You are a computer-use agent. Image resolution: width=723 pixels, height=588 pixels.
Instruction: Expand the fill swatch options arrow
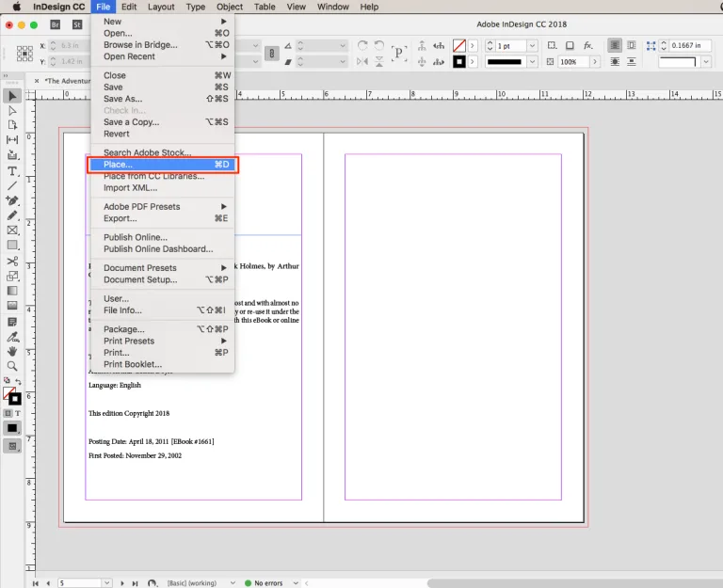point(473,45)
